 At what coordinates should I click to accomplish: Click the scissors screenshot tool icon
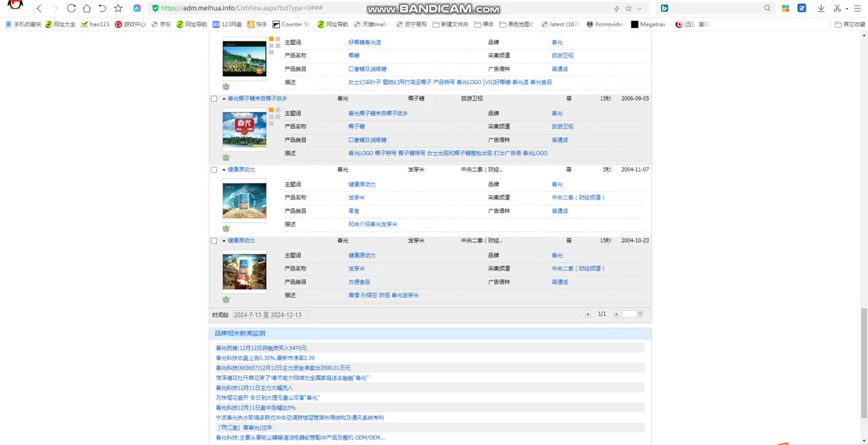(x=837, y=8)
